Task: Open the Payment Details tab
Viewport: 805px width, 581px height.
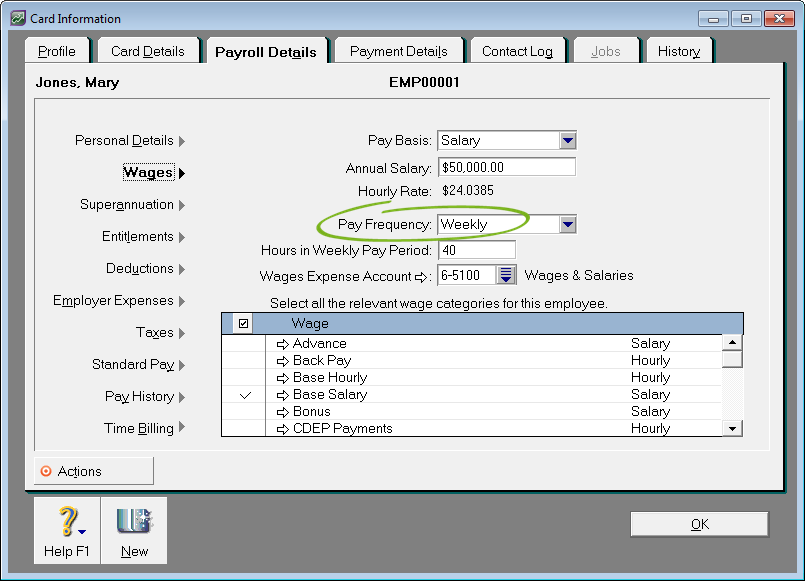Action: point(398,51)
